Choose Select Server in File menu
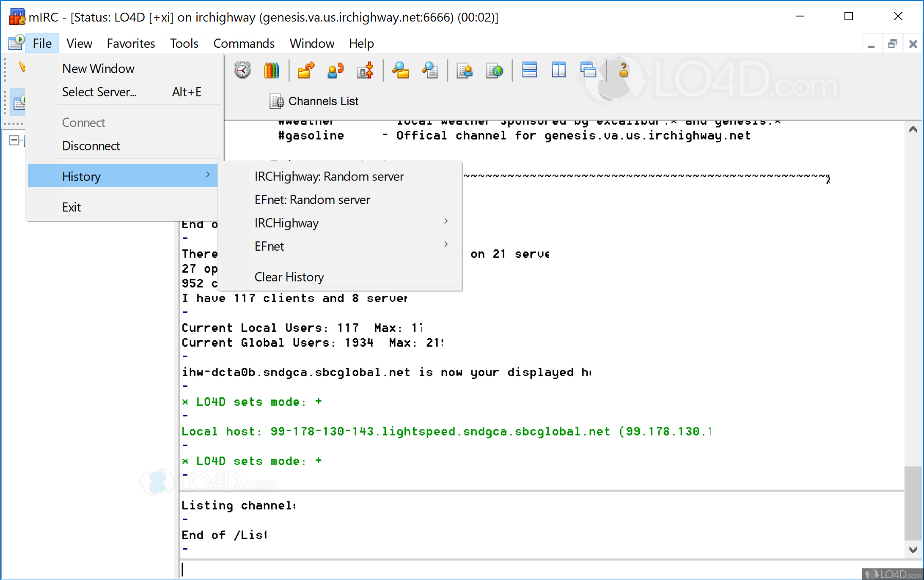924x580 pixels. pyautogui.click(x=99, y=92)
